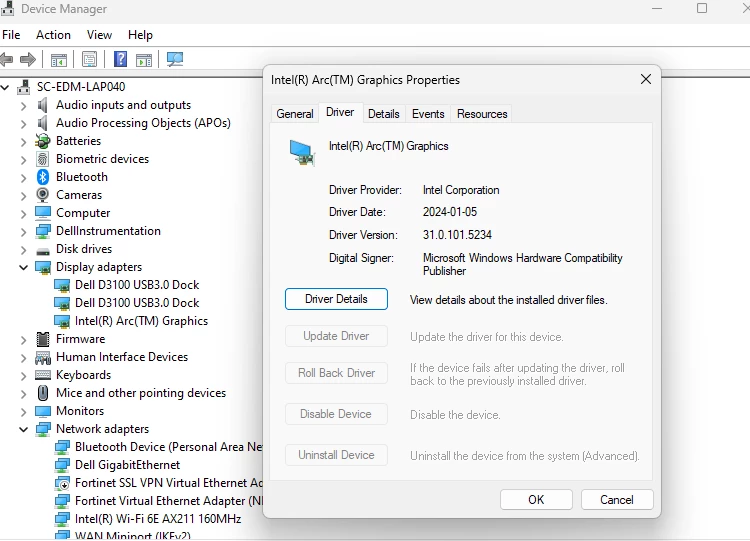Click Scan for hardware changes icon
Image resolution: width=750 pixels, height=541 pixels.
pyautogui.click(x=175, y=59)
